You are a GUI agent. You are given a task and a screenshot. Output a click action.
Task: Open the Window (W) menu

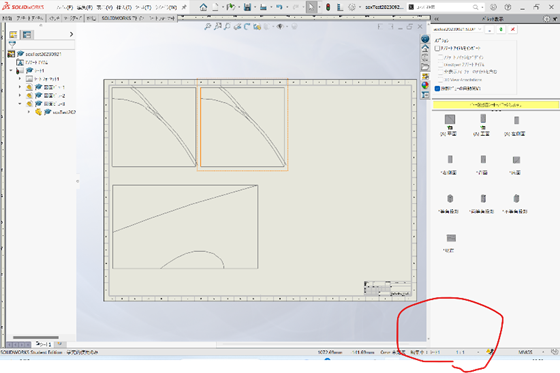pos(166,7)
